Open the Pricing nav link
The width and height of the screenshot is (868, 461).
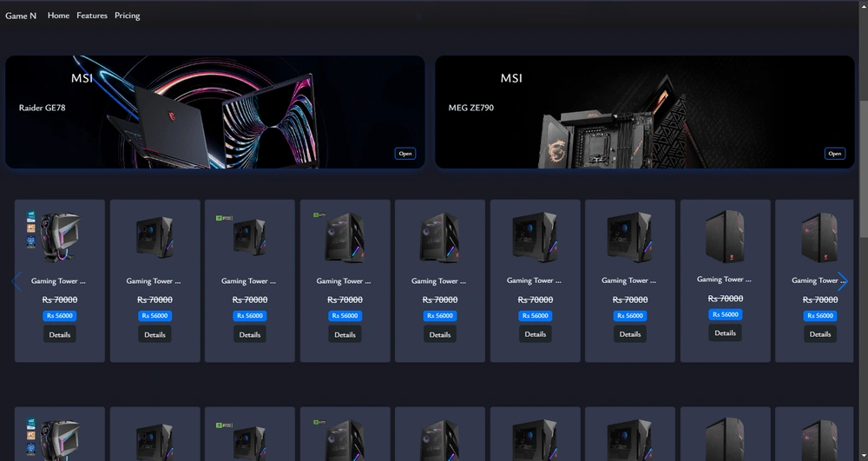(x=128, y=16)
